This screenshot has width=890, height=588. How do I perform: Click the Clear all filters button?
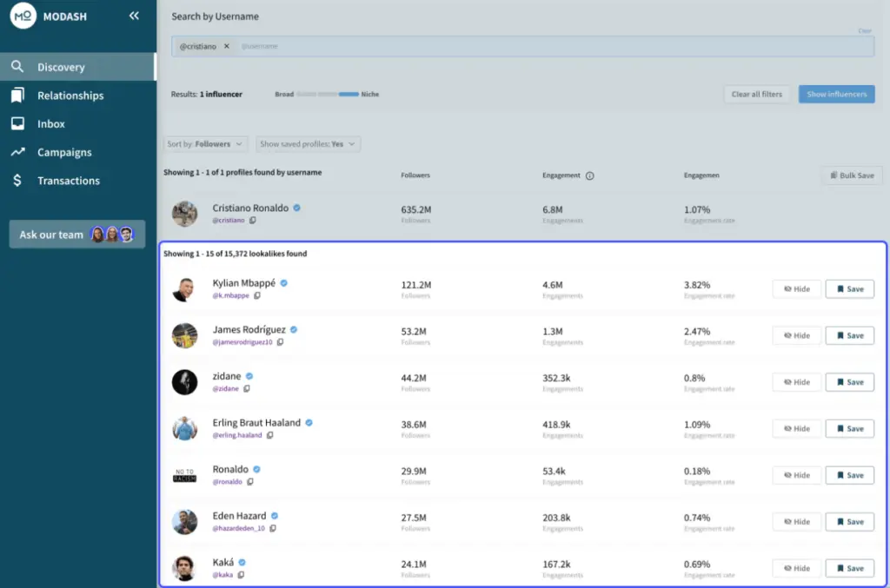coord(756,95)
